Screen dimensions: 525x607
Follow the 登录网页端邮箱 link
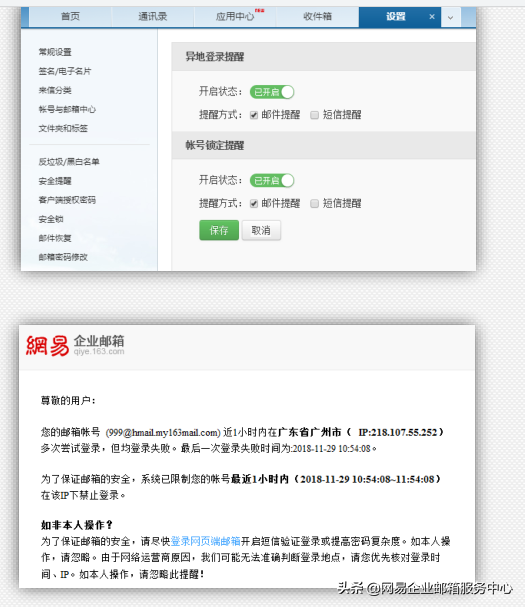click(x=206, y=541)
